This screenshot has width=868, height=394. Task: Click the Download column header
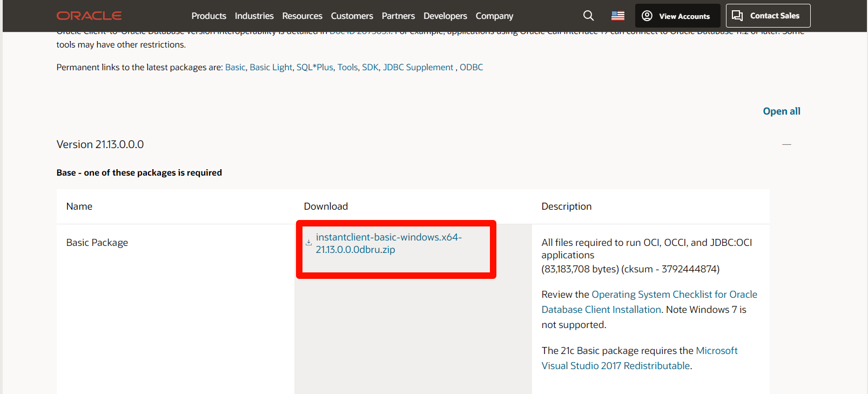[x=326, y=206]
